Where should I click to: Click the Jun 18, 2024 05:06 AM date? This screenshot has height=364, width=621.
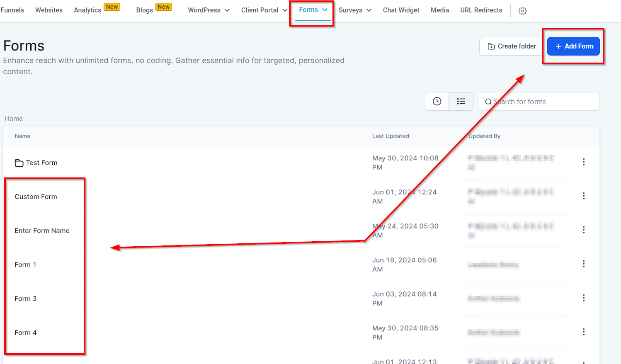click(404, 265)
